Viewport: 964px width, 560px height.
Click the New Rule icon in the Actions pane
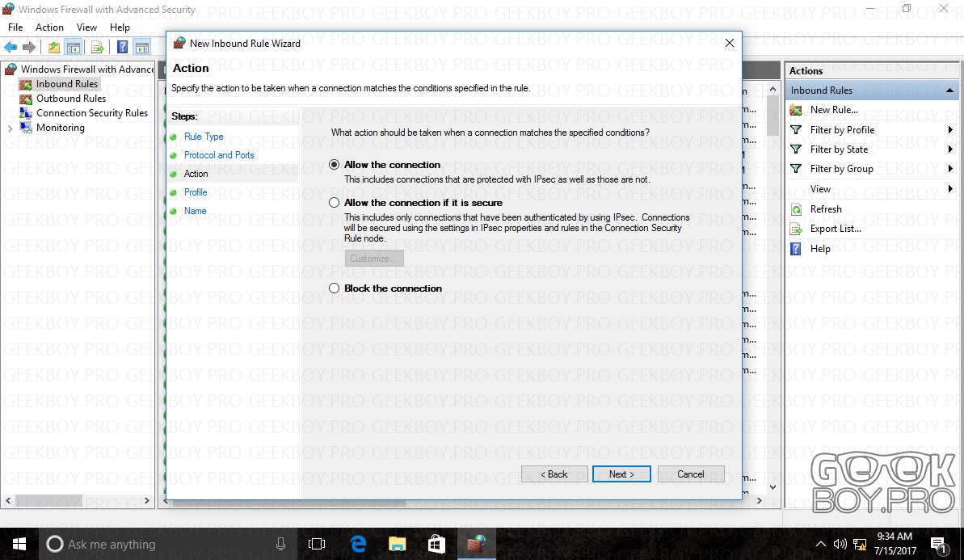(x=796, y=110)
